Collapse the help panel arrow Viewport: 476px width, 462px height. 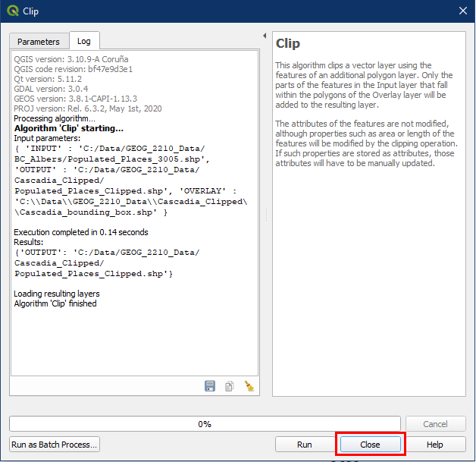click(x=264, y=36)
